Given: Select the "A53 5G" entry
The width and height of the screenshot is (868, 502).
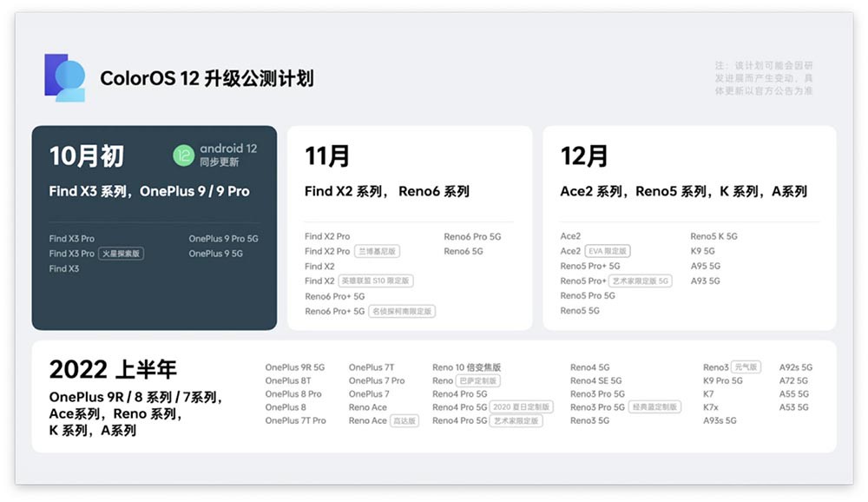Looking at the screenshot, I should click(x=794, y=407).
